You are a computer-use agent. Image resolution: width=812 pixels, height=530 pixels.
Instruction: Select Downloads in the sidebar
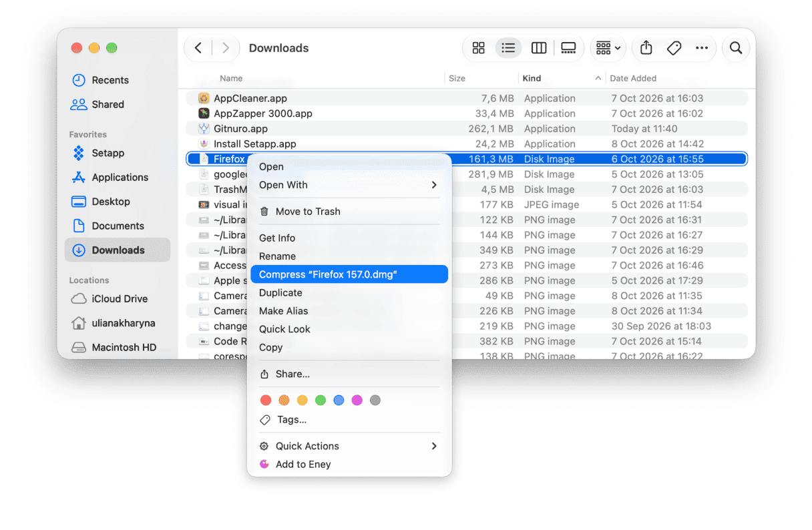point(118,250)
